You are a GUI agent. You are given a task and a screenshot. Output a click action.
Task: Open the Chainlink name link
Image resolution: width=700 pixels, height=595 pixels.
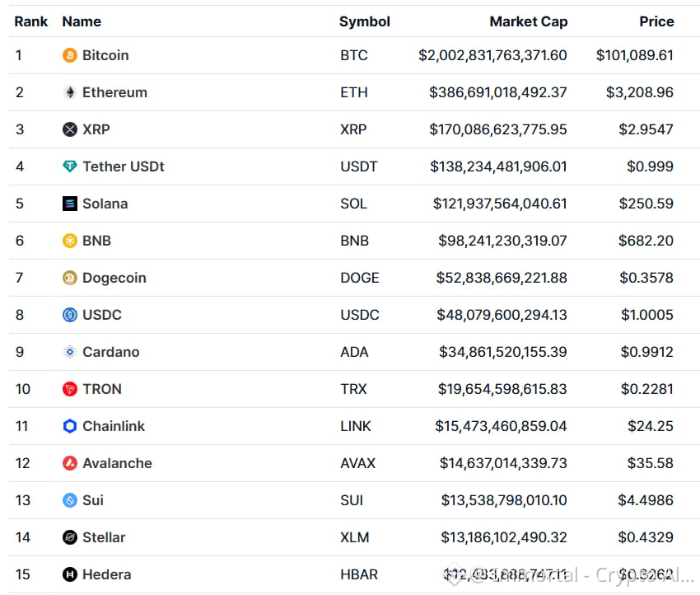[x=114, y=426]
